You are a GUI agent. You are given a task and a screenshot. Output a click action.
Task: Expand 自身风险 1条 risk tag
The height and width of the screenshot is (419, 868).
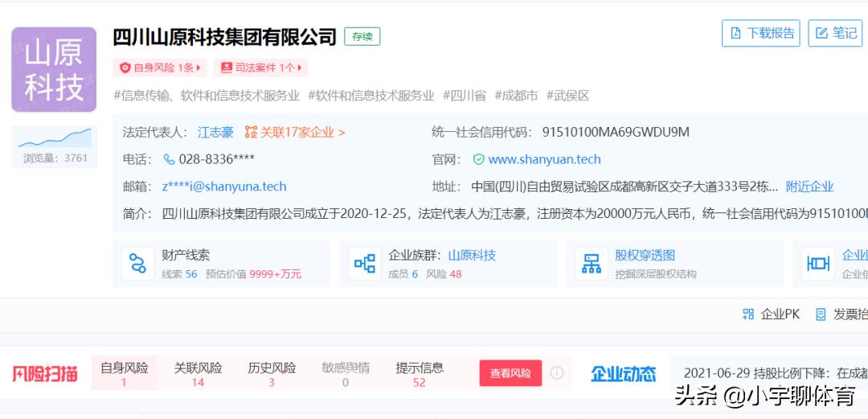point(160,68)
